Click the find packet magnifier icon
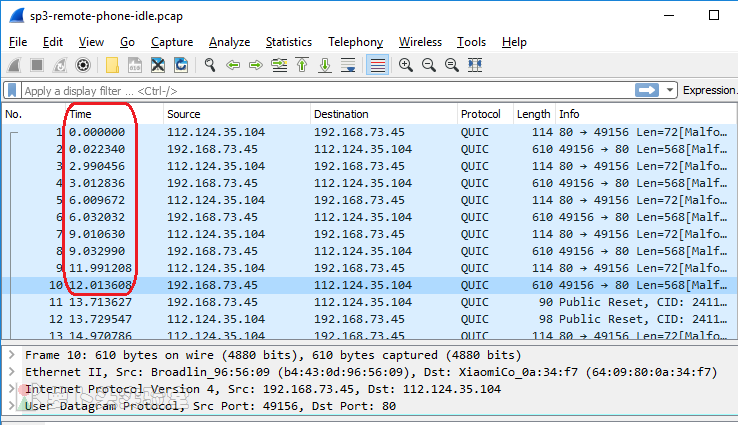Screen dimensions: 738x425 click(x=210, y=65)
